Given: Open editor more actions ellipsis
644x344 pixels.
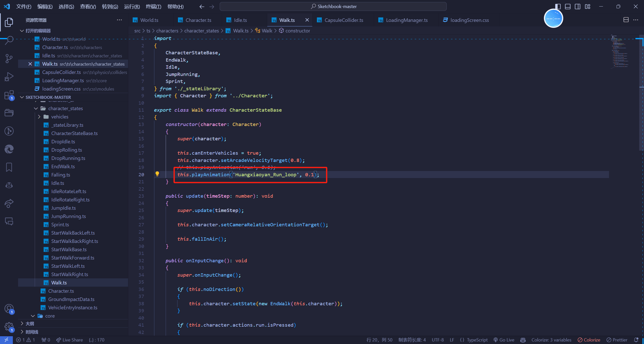Looking at the screenshot, I should [636, 20].
